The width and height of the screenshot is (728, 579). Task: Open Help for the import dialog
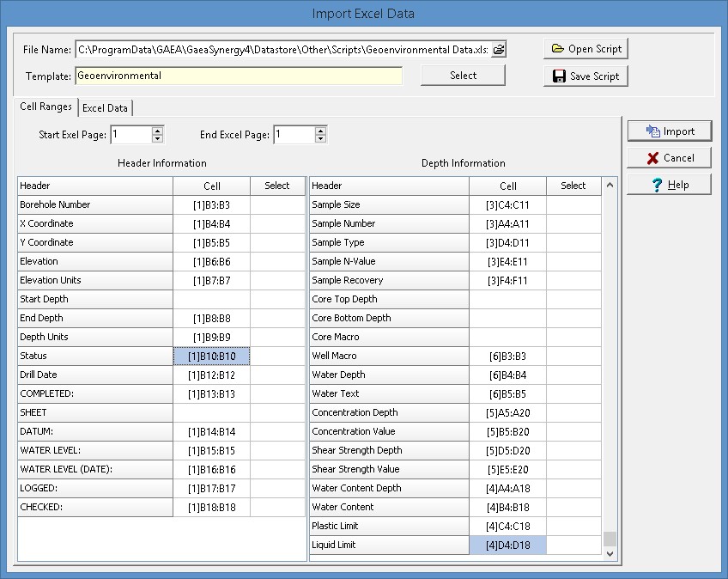click(x=670, y=185)
